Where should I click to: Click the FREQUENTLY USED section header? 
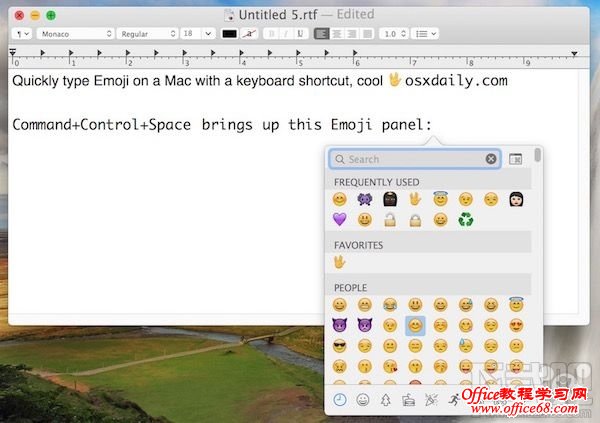click(x=377, y=182)
